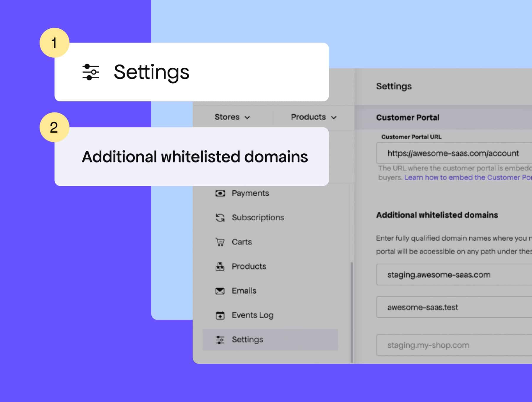
Task: Click the Payments sidebar icon
Action: pos(220,193)
